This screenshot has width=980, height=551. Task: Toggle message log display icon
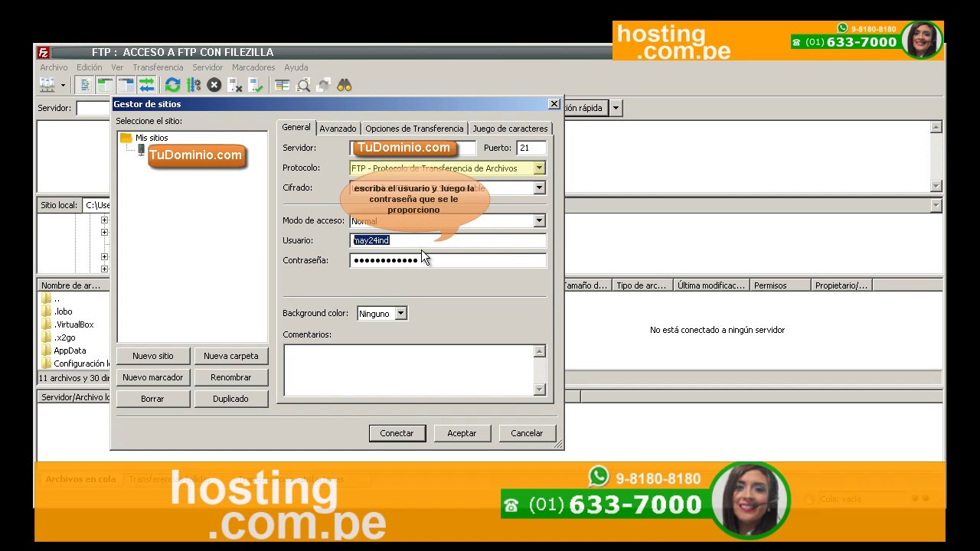(85, 85)
